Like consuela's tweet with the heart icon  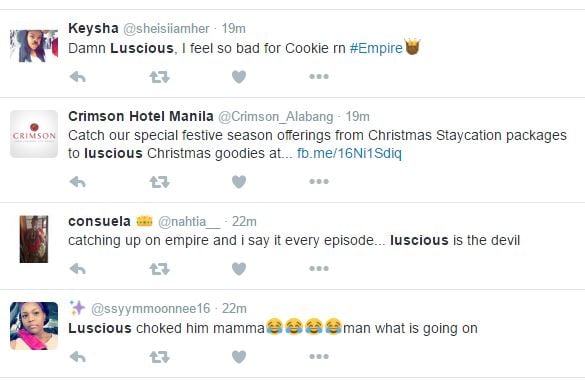(x=239, y=269)
